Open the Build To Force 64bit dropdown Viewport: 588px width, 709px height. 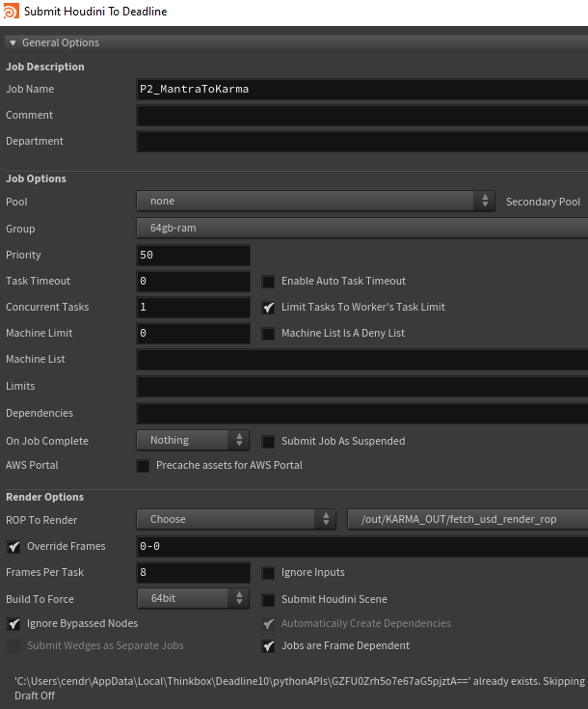point(193,598)
